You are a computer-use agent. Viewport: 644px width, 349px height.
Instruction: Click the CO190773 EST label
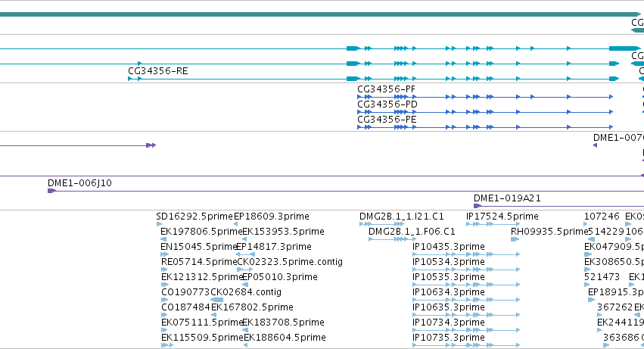coord(185,293)
